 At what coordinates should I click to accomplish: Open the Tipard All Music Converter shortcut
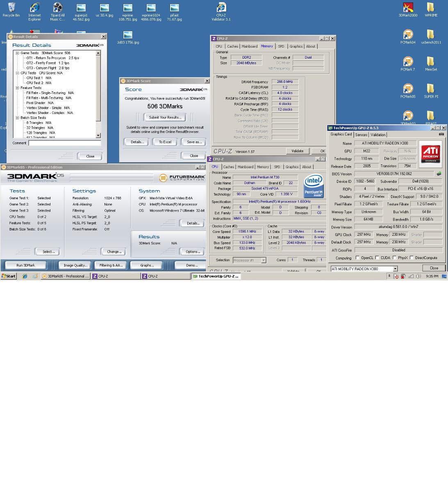(57, 11)
